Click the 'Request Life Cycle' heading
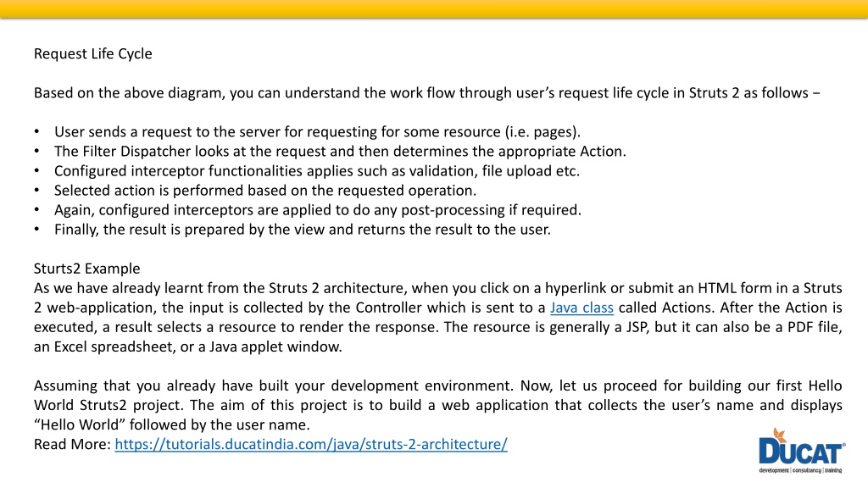 click(93, 53)
